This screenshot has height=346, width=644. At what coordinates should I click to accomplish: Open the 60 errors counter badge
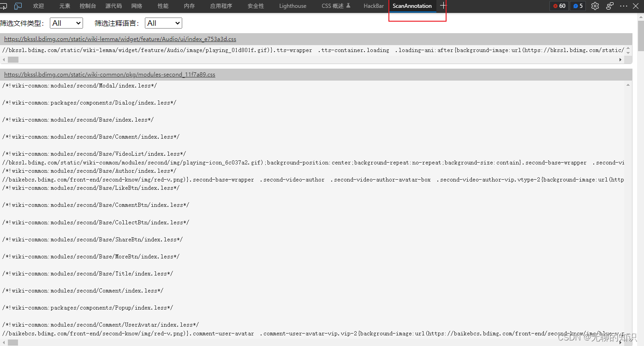pos(559,6)
